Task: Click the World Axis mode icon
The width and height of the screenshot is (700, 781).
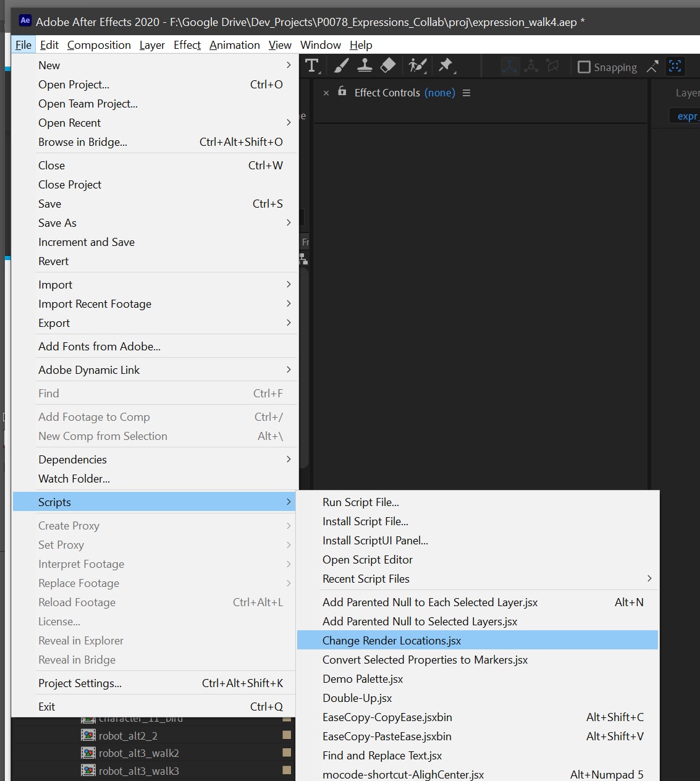Action: coord(531,66)
